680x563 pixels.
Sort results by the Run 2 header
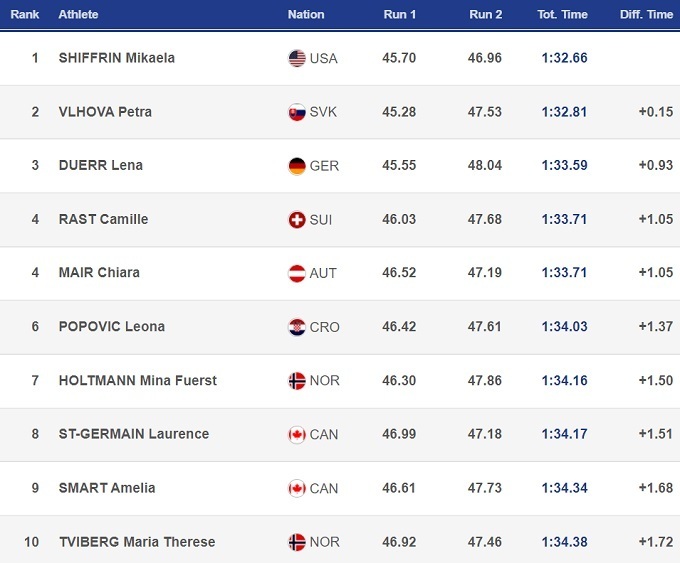pyautogui.click(x=485, y=15)
